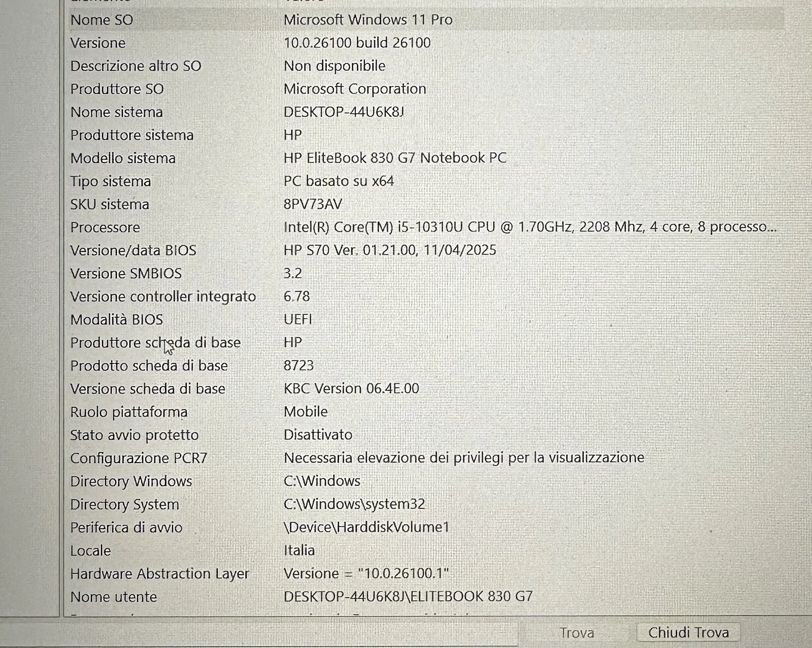
Task: Select the Tipo sistema label
Action: [111, 181]
